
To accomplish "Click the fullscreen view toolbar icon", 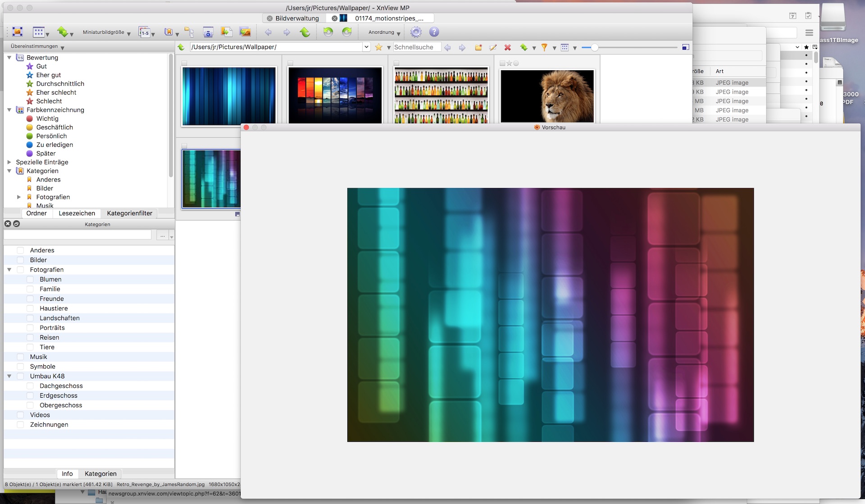I will pyautogui.click(x=17, y=32).
